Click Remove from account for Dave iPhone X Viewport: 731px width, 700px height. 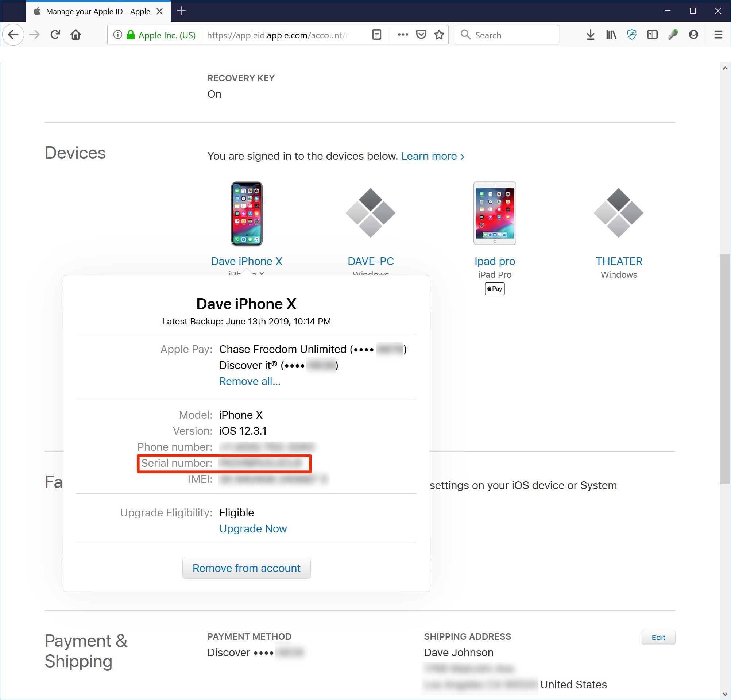pos(246,568)
